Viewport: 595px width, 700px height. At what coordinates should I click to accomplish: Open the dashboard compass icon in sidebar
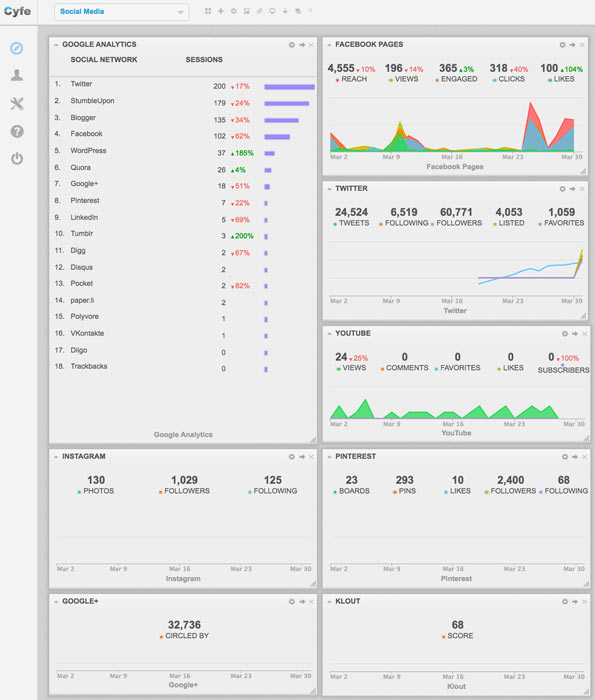coord(17,48)
